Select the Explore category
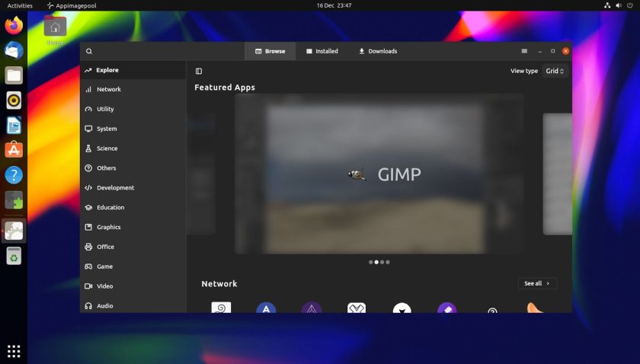The height and width of the screenshot is (364, 640). point(133,70)
